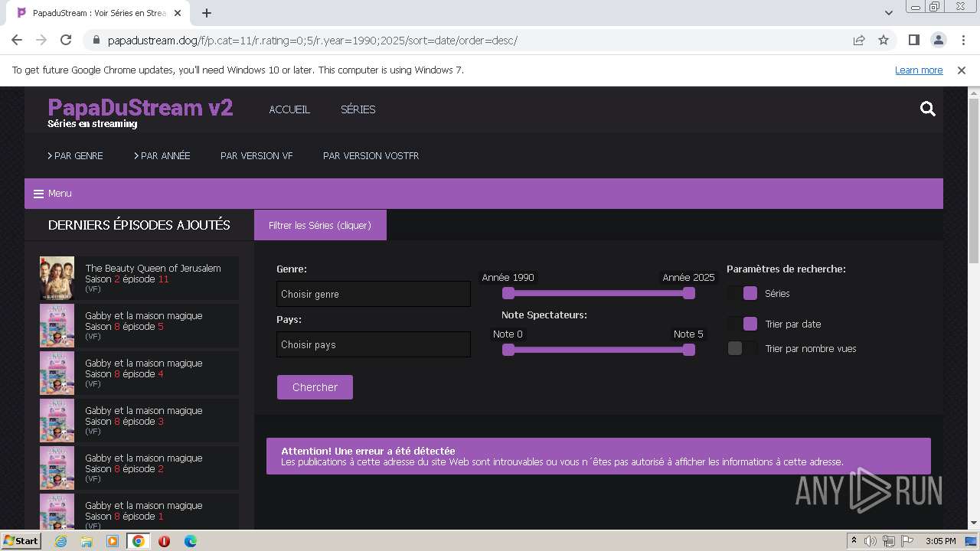Go back with the browser back arrow

click(x=17, y=40)
